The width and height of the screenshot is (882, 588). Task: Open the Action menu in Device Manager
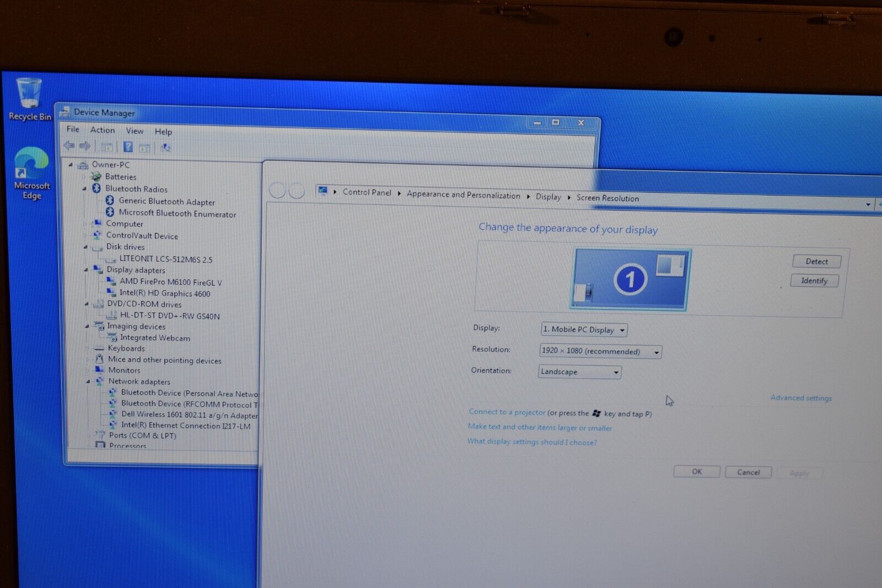[x=103, y=130]
